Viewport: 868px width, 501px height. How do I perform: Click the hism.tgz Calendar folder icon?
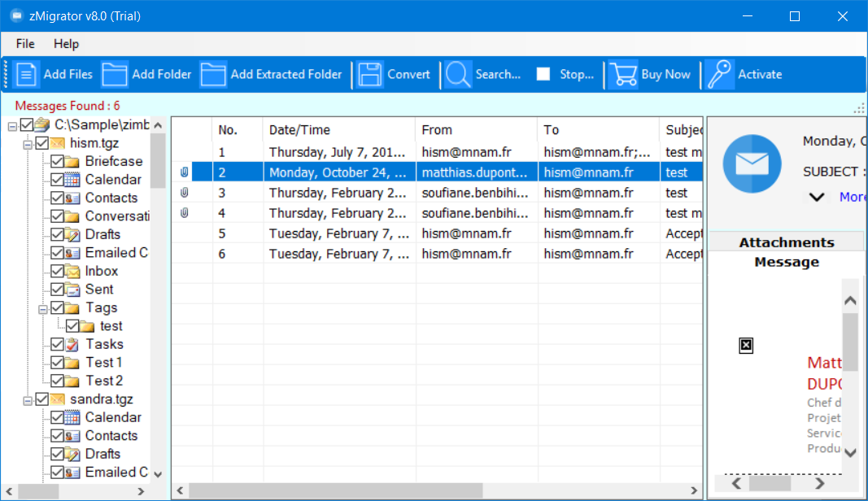[72, 180]
